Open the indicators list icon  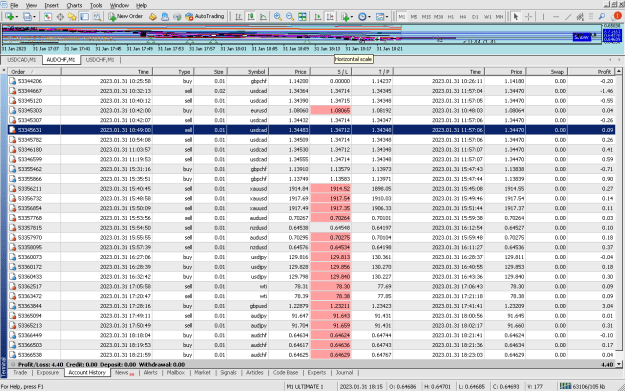(x=344, y=16)
